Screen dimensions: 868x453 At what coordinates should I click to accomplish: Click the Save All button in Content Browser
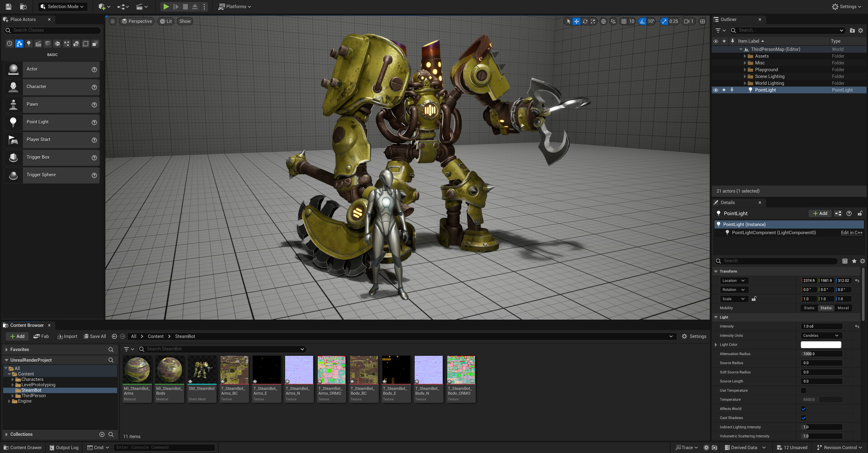pyautogui.click(x=95, y=336)
